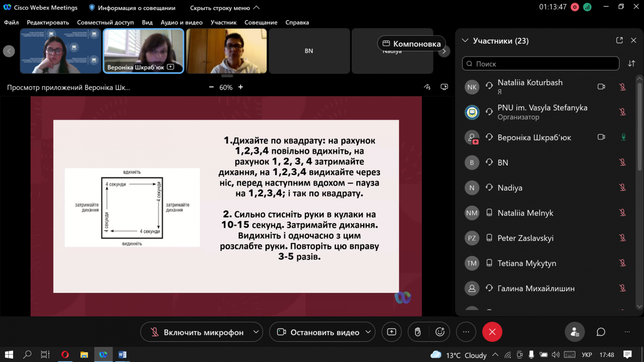Toggle Nataliia Koturbash muted microphone icon
644x362 pixels.
tap(623, 87)
